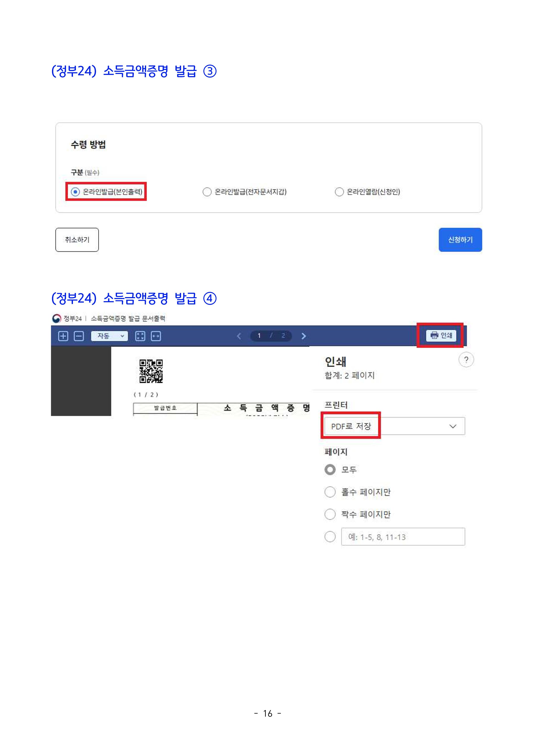Select 온라인발급(본인출력) radio option
The height and width of the screenshot is (756, 535).
pyautogui.click(x=76, y=192)
